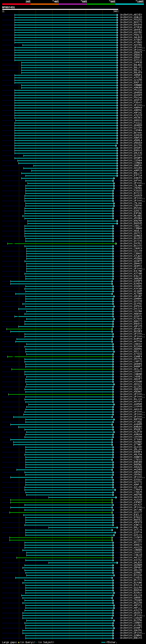Select the UniRef100_B3C7N8 label
146x644 pixels.
click(131, 271)
